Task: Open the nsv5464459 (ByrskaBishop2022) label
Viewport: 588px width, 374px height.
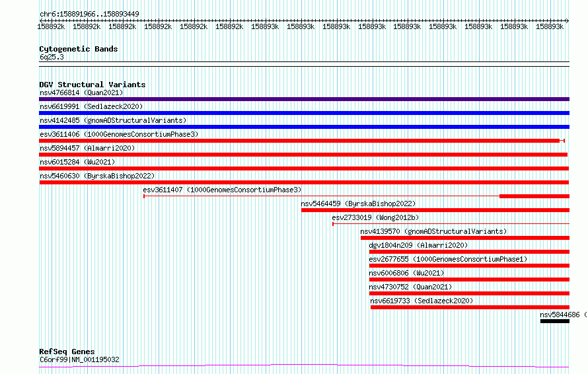Action: [358, 204]
